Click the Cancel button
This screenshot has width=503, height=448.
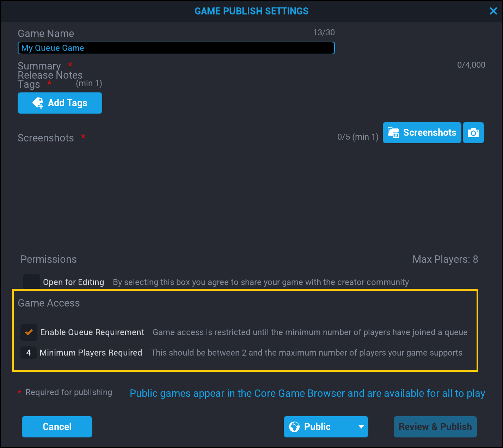click(x=57, y=426)
